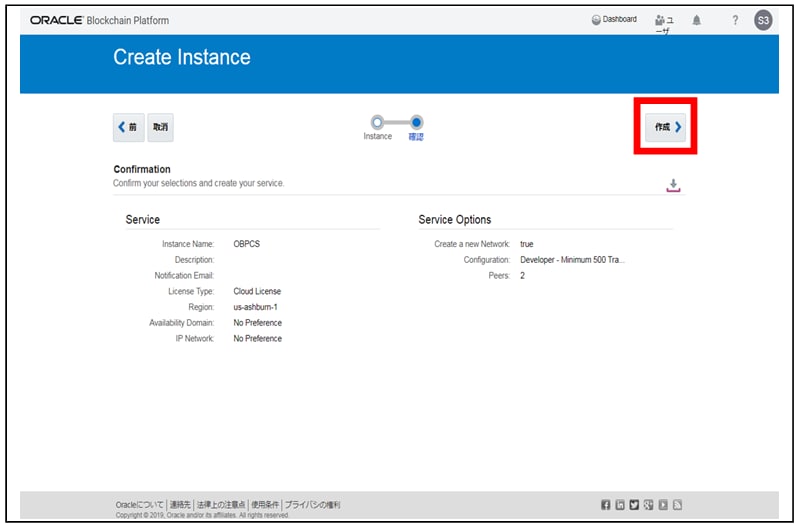Click the download confirmation icon
Screen dimensions: 799x530
point(673,185)
